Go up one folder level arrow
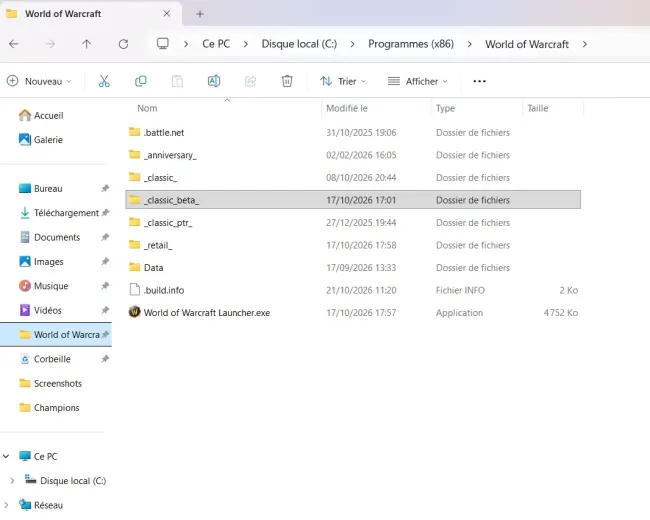The height and width of the screenshot is (520, 650). point(87,44)
